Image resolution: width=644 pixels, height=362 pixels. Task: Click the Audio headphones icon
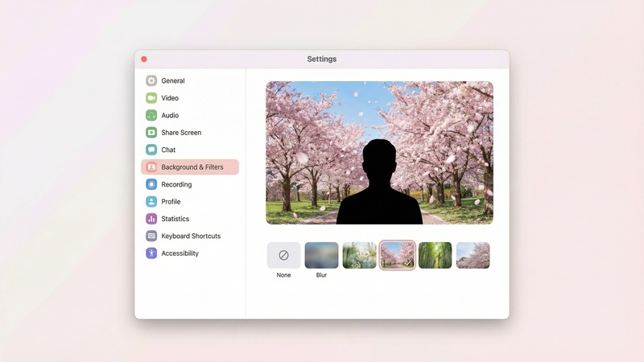pos(151,115)
